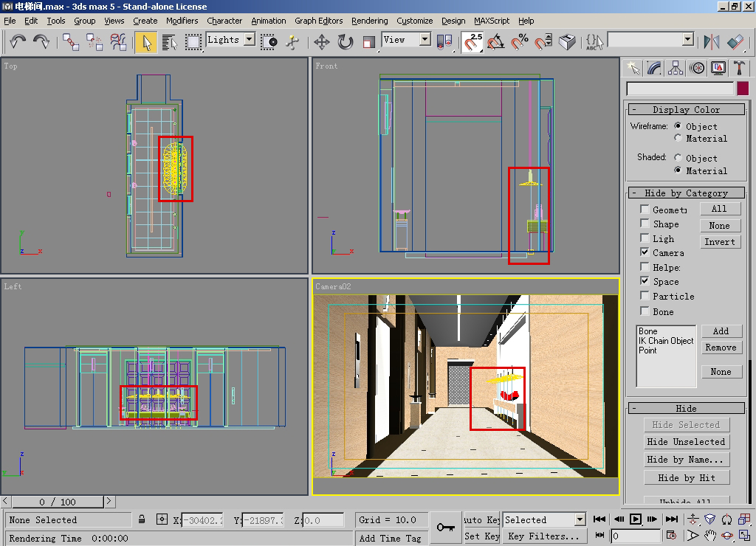
Task: Expand the View reference coordinate dropdown
Action: (425, 40)
